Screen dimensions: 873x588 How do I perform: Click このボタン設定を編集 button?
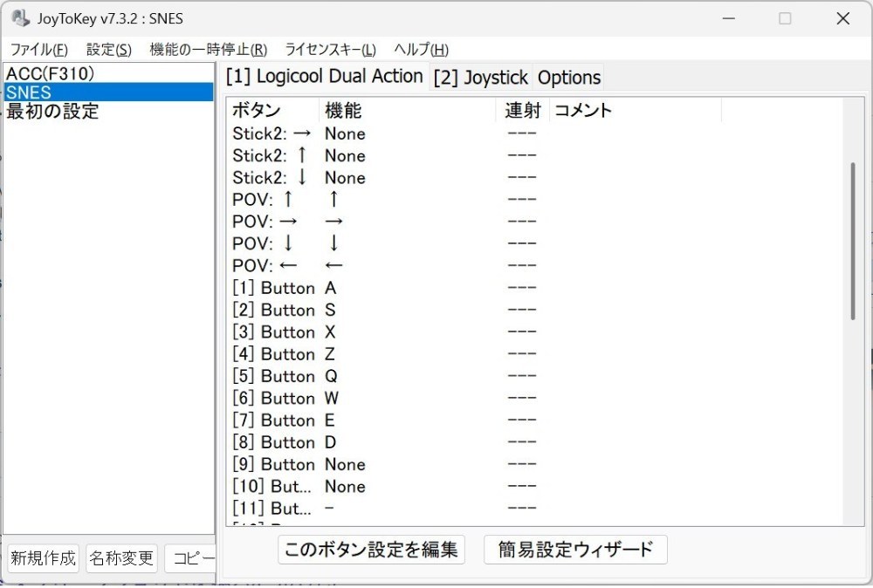point(371,550)
